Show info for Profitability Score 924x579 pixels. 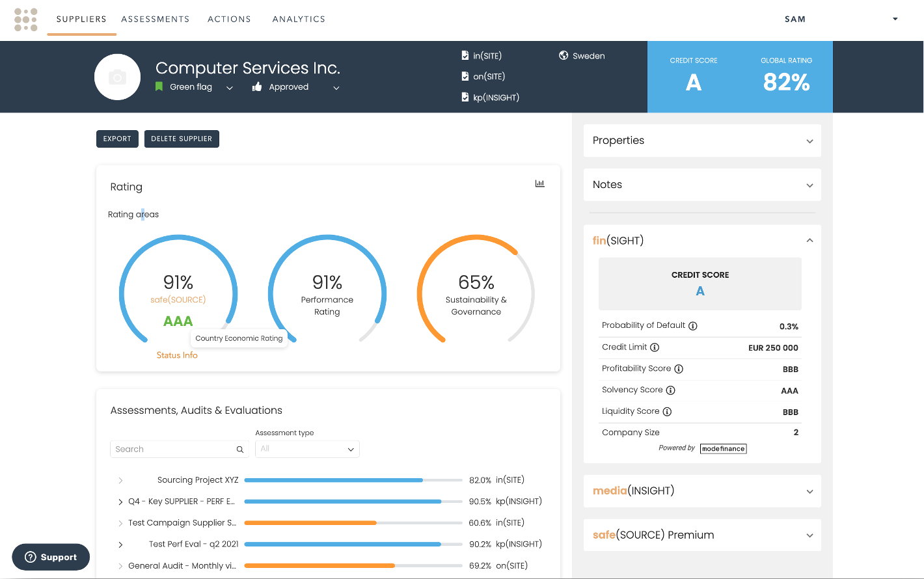click(x=679, y=369)
